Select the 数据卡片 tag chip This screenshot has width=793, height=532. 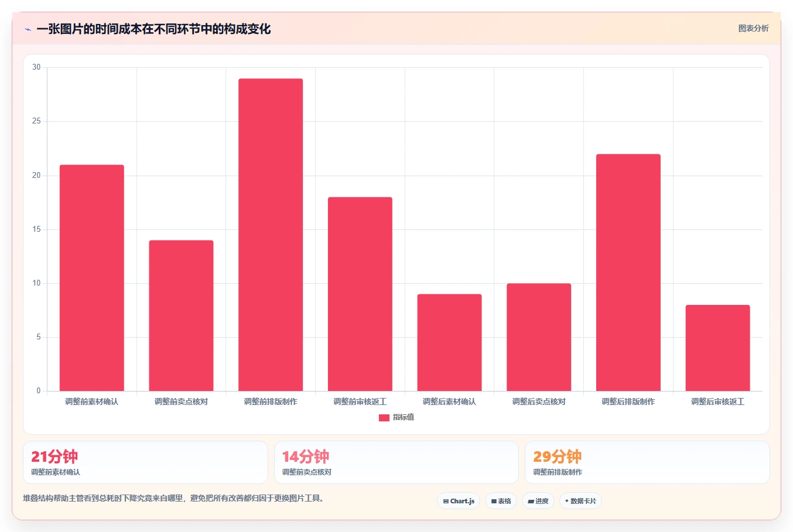[580, 501]
